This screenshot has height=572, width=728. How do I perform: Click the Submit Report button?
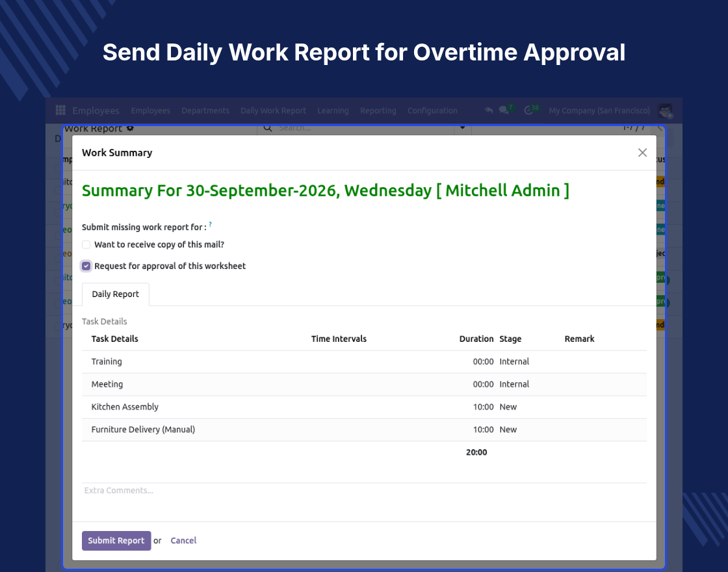pyautogui.click(x=116, y=541)
